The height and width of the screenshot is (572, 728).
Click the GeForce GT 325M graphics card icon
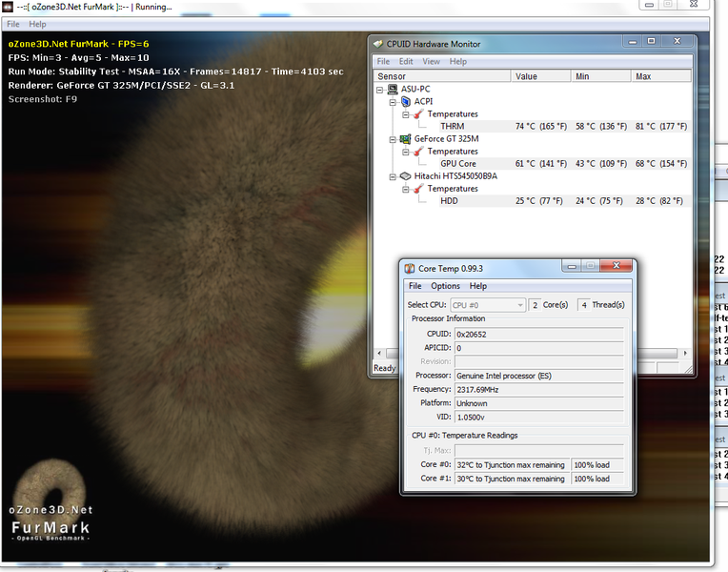[x=405, y=139]
